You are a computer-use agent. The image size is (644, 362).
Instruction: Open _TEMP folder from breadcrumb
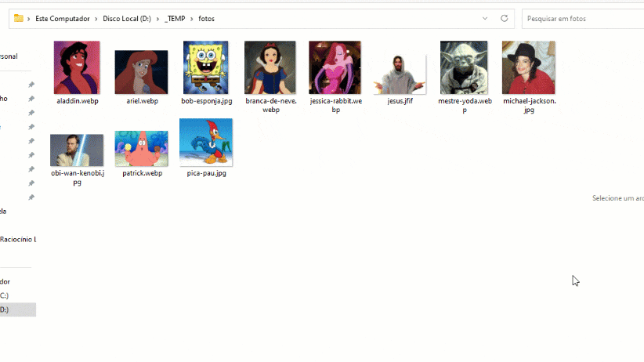click(175, 19)
